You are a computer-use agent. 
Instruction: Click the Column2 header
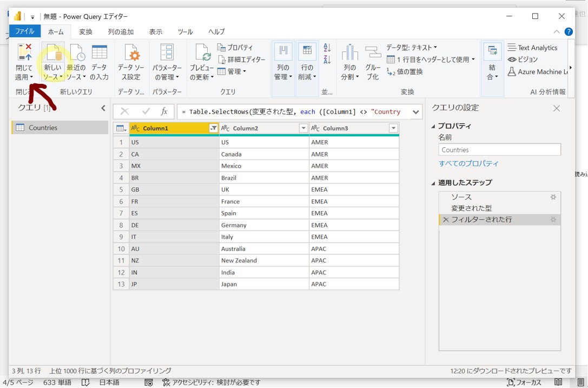tap(264, 128)
